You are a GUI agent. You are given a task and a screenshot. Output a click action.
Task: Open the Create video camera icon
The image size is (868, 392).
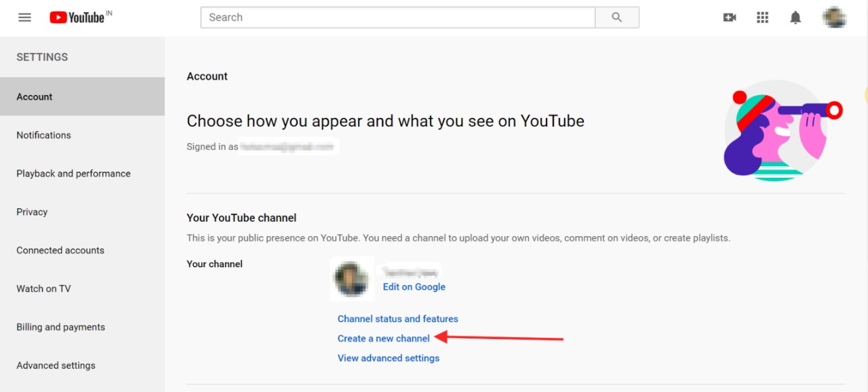pos(729,17)
